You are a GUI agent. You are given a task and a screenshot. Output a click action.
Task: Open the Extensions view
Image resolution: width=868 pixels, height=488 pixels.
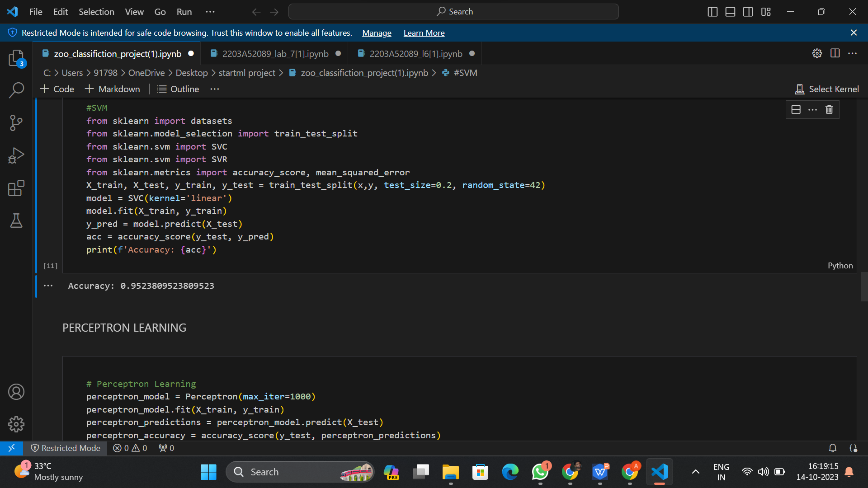(16, 188)
